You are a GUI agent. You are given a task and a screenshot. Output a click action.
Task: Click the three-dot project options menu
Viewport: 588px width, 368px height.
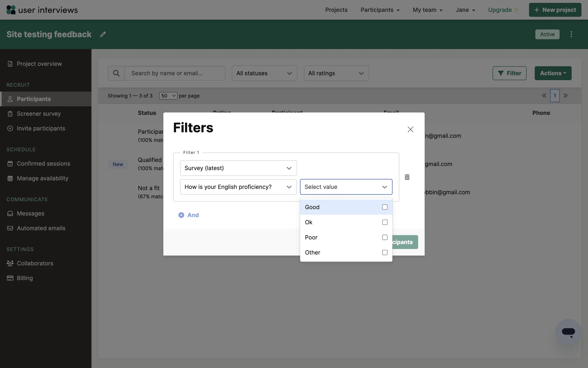(x=571, y=34)
